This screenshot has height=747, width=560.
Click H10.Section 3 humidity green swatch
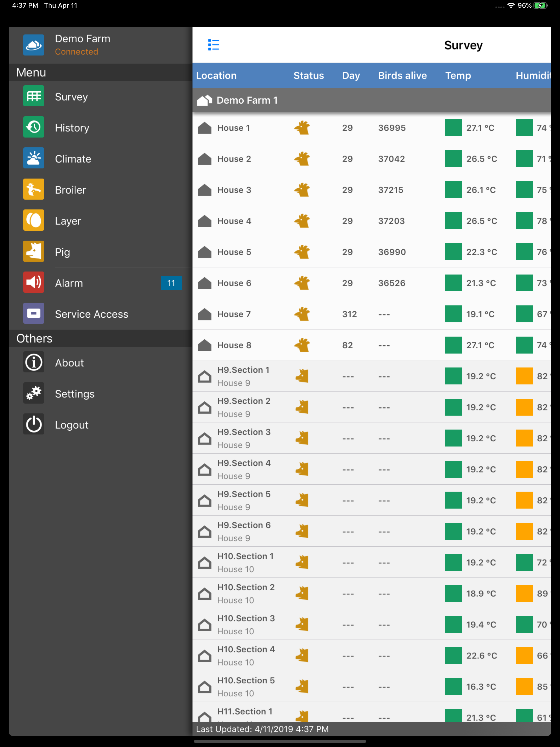[524, 625]
